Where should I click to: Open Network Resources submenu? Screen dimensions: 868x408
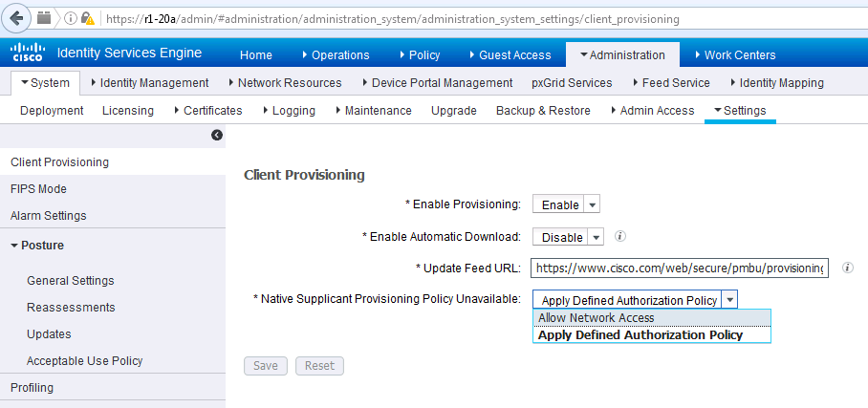pos(285,83)
